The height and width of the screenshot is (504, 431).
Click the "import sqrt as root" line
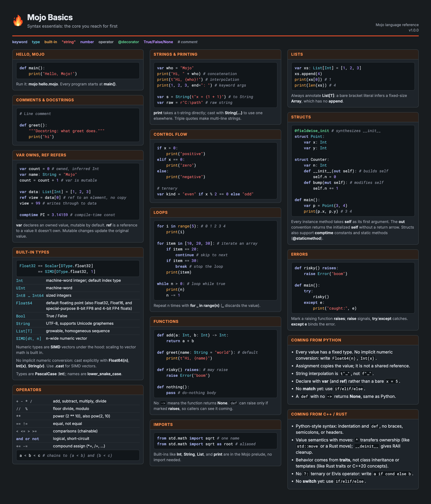pyautogui.click(x=206, y=444)
